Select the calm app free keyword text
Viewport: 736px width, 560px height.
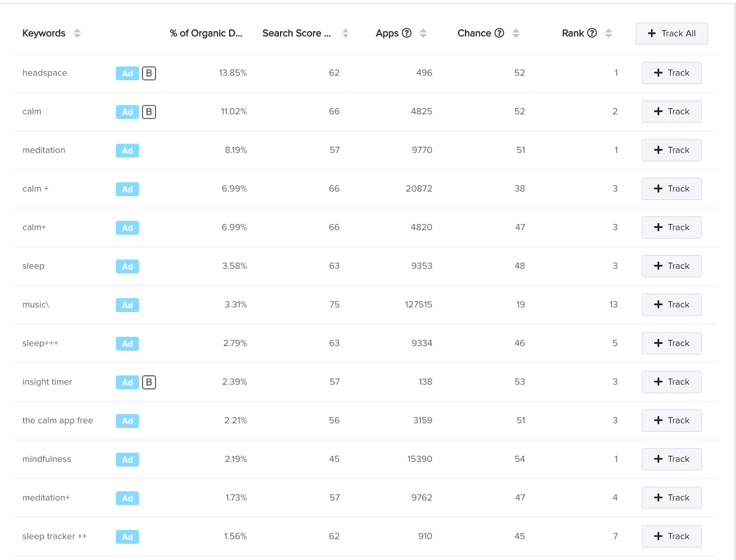57,421
